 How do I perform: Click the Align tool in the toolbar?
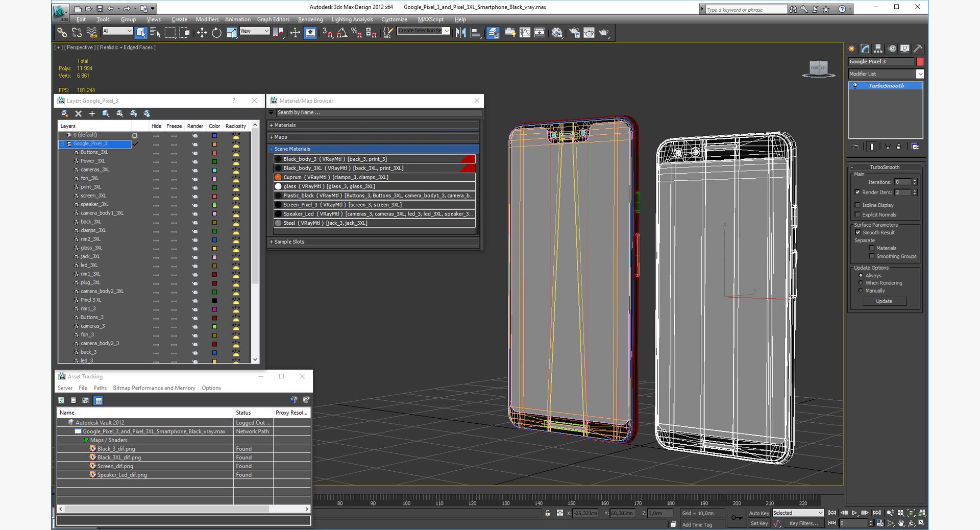[x=476, y=33]
